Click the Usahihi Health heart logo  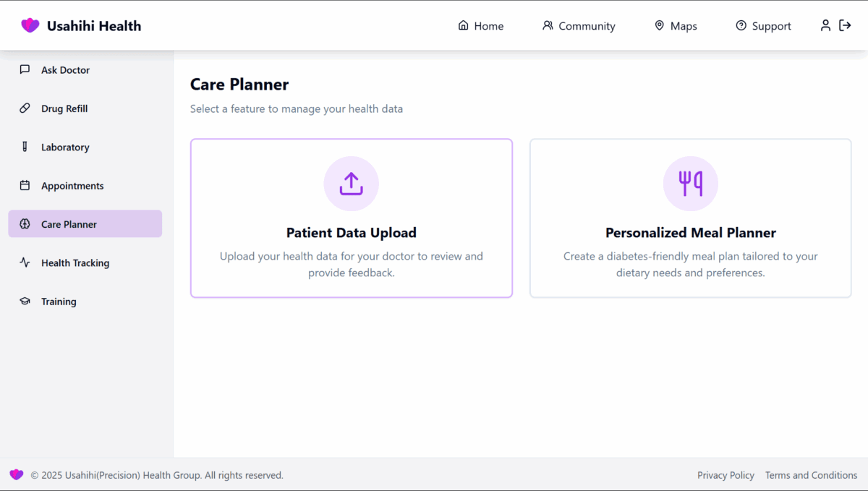tap(30, 26)
